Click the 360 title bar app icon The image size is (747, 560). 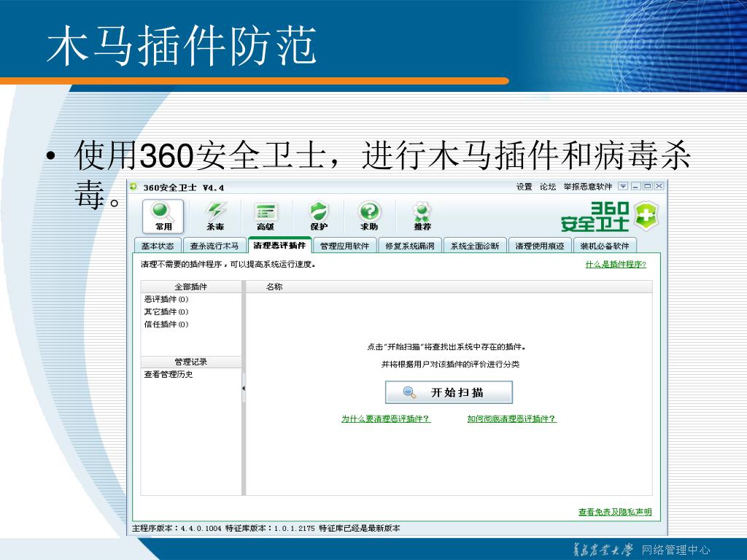134,187
